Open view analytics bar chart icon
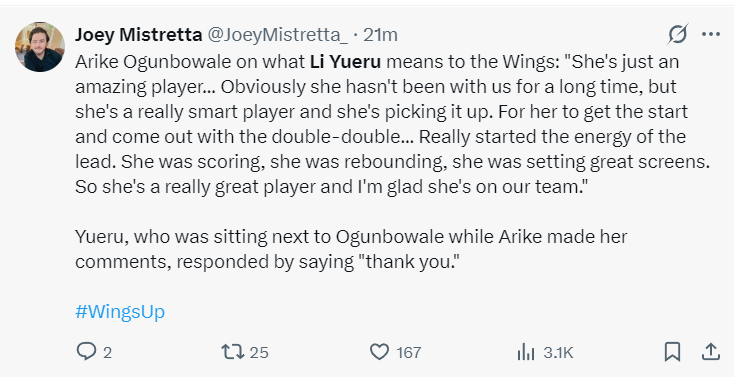The width and height of the screenshot is (734, 377). 526,352
